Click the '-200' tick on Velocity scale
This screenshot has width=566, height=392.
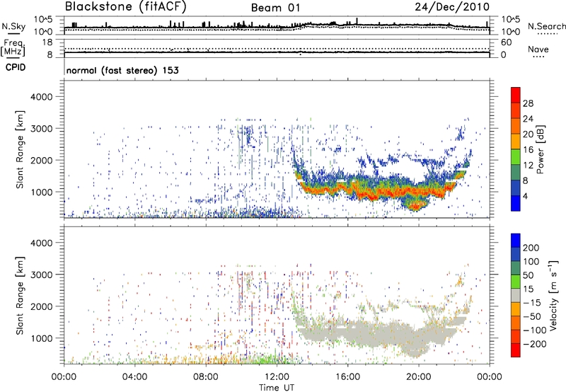534,344
